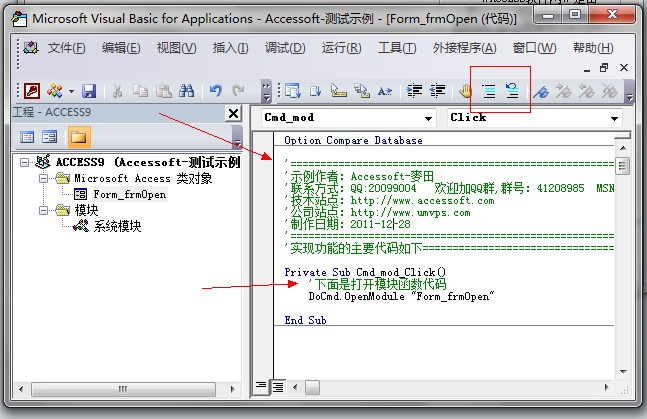Restore the inner code window
Image resolution: width=647 pixels, height=419 pixels.
tap(604, 68)
